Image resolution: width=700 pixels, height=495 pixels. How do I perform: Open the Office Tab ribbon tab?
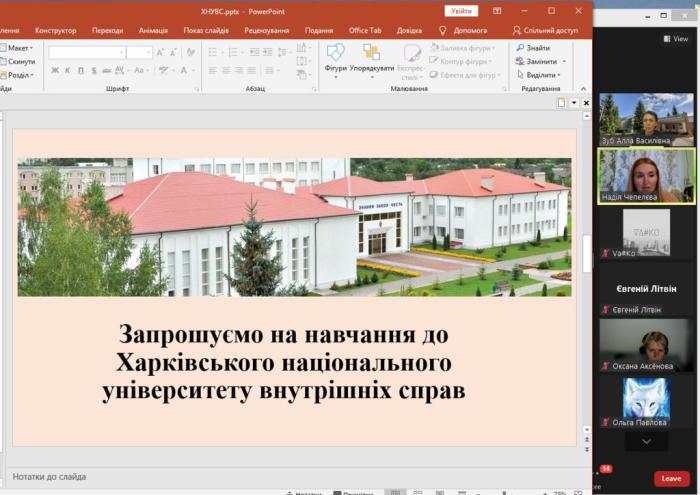click(365, 30)
